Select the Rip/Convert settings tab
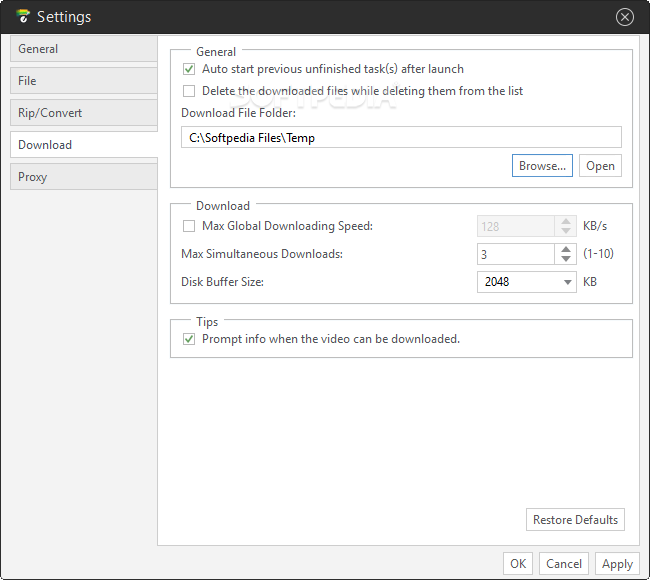 point(84,113)
